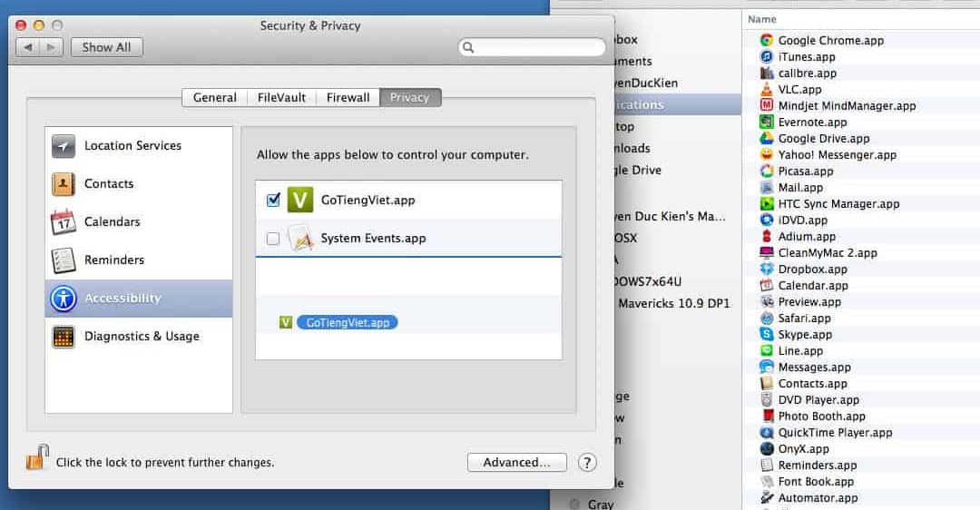Click the System Events app icon

(300, 238)
